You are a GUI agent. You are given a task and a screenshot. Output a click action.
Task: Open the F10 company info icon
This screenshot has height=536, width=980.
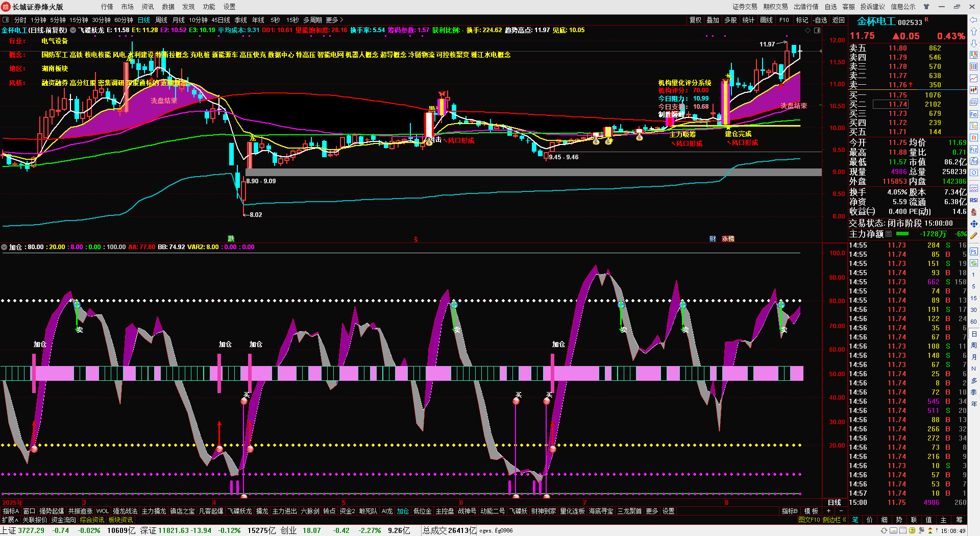[974, 114]
